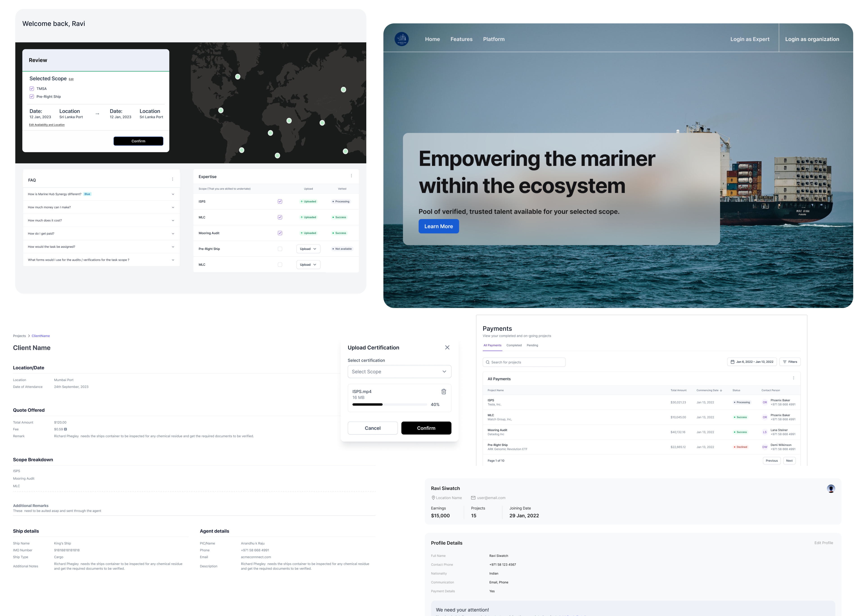Click the Learn More button on hero banner
Screen dimensions: 864x616
[439, 226]
